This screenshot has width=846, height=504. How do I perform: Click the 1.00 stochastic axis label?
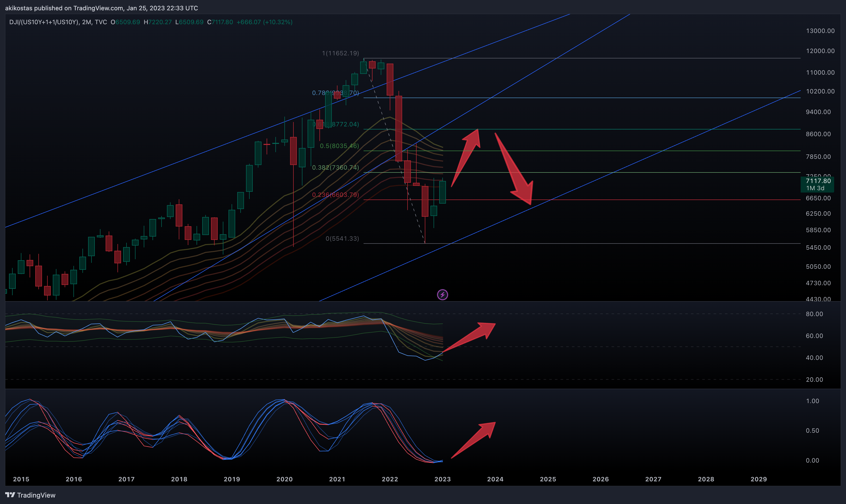click(812, 401)
